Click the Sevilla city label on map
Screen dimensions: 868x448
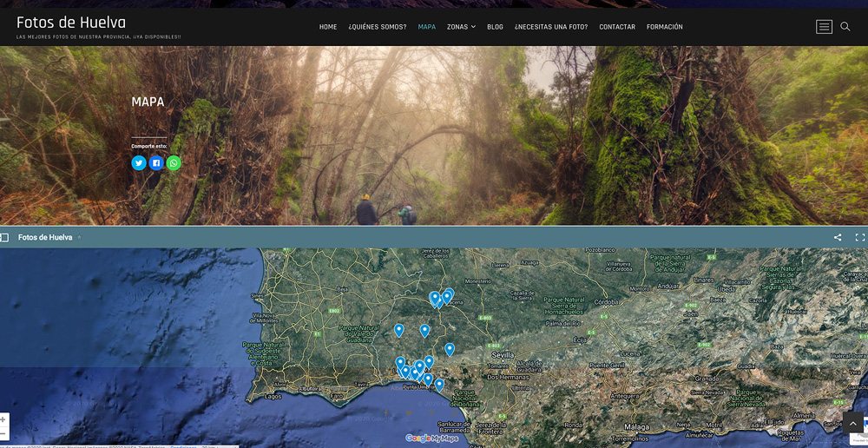coord(503,354)
